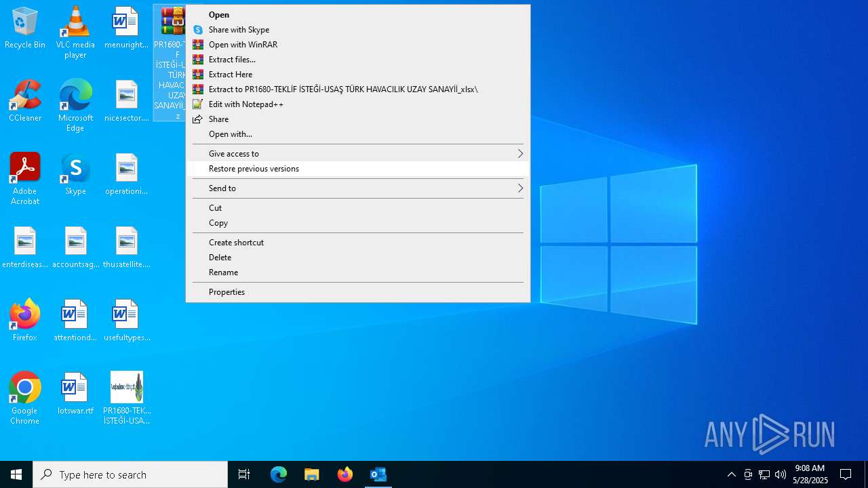The height and width of the screenshot is (488, 868).
Task: Select the Firefox desktop shortcut
Action: point(25,320)
